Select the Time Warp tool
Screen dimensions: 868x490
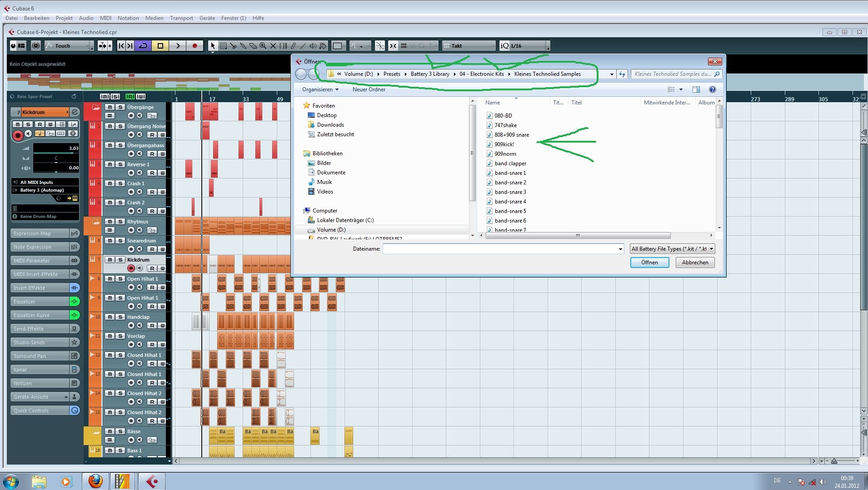point(283,46)
